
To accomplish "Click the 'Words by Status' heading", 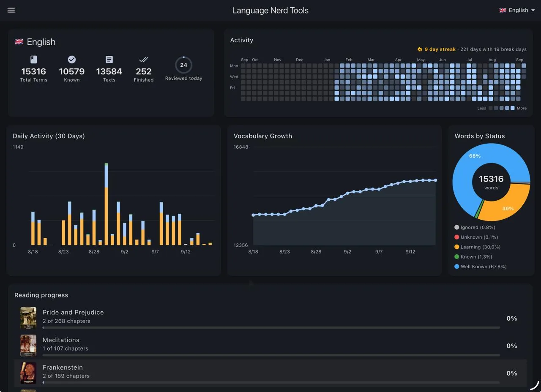I will 480,136.
